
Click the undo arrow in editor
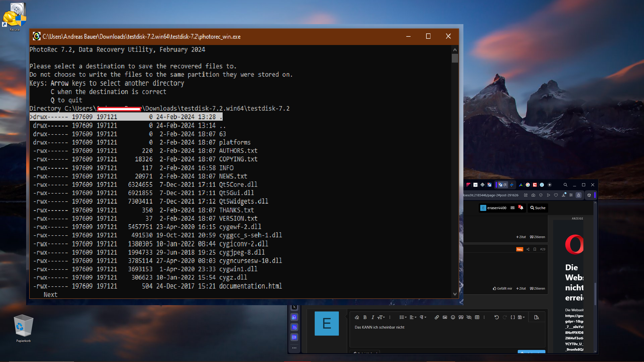(496, 317)
